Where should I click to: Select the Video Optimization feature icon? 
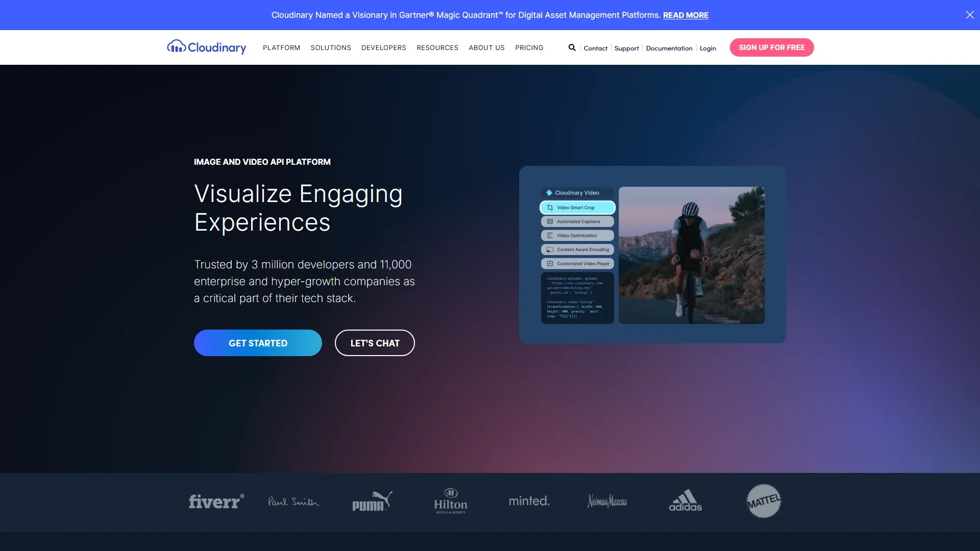click(549, 235)
